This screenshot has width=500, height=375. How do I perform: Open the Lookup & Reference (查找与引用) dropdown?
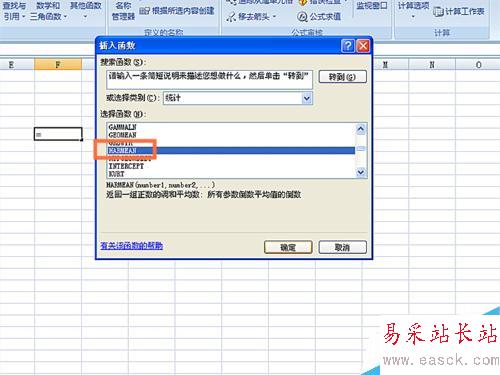pos(14,11)
